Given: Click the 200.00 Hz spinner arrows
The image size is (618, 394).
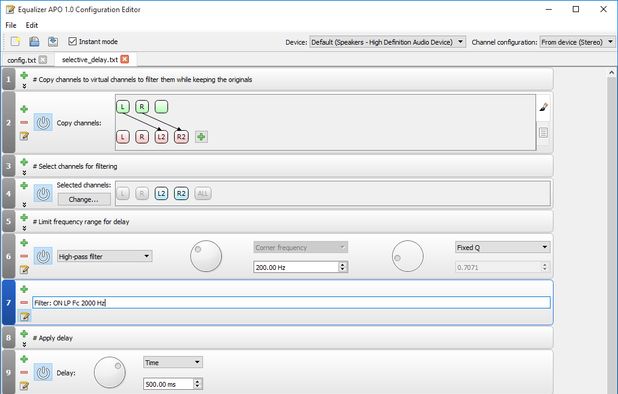Looking at the screenshot, I should pos(343,267).
